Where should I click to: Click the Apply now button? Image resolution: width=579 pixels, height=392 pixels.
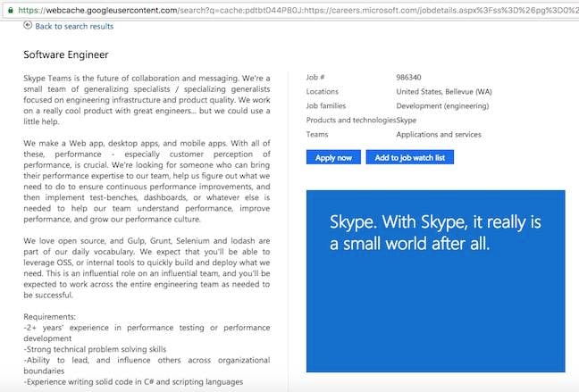[x=333, y=158]
